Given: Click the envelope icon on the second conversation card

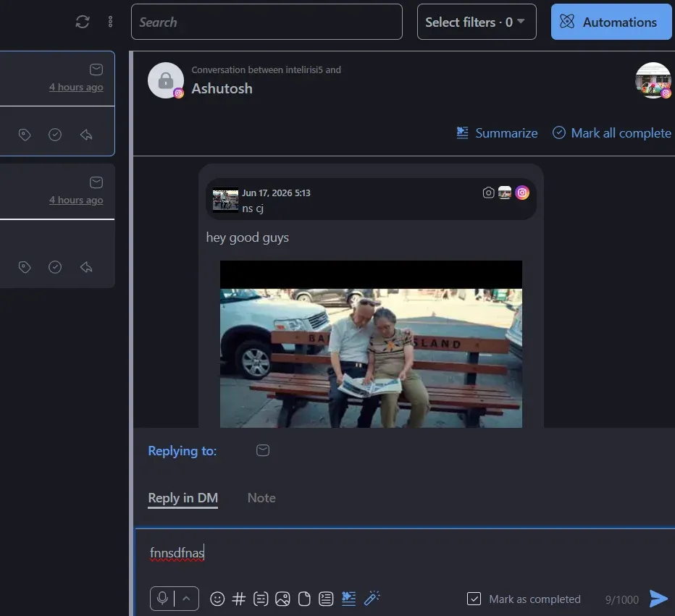Looking at the screenshot, I should (x=96, y=182).
